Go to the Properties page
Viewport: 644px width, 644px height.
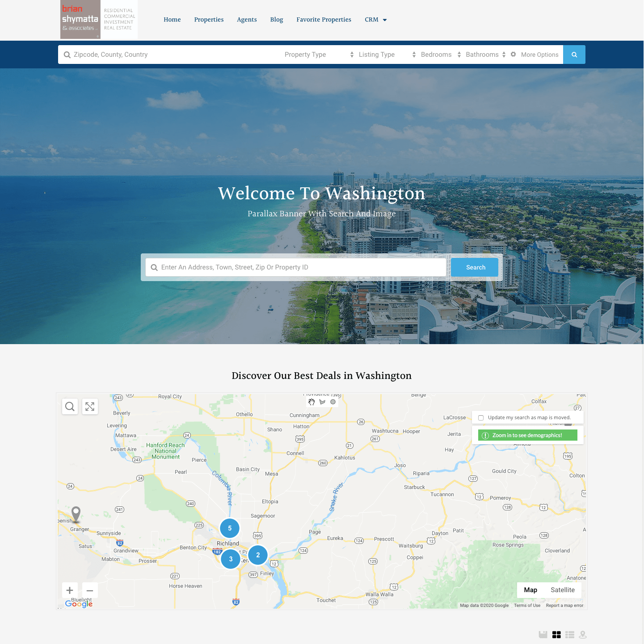(209, 20)
